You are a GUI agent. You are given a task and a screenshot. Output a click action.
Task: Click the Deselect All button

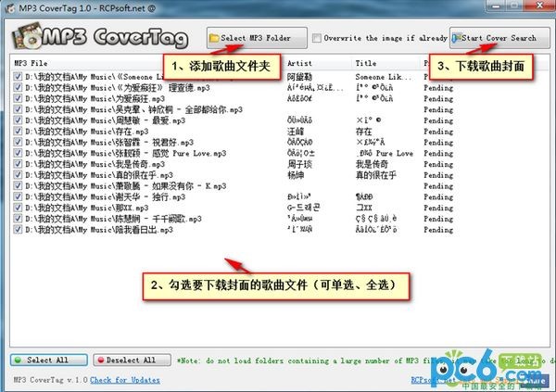click(x=132, y=360)
